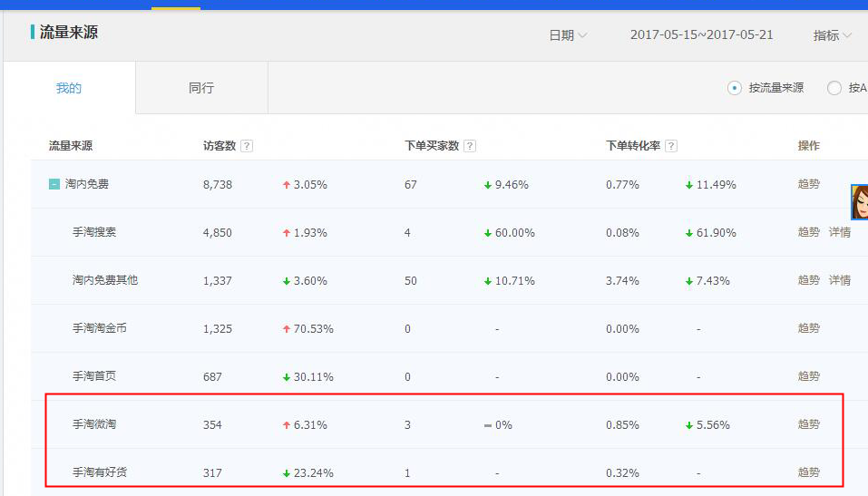
Task: Click the customer service avatar icon
Action: click(860, 201)
